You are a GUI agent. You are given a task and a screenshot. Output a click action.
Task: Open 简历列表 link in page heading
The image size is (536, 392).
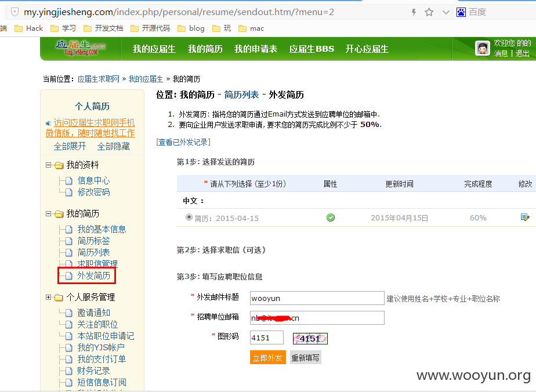(x=241, y=95)
